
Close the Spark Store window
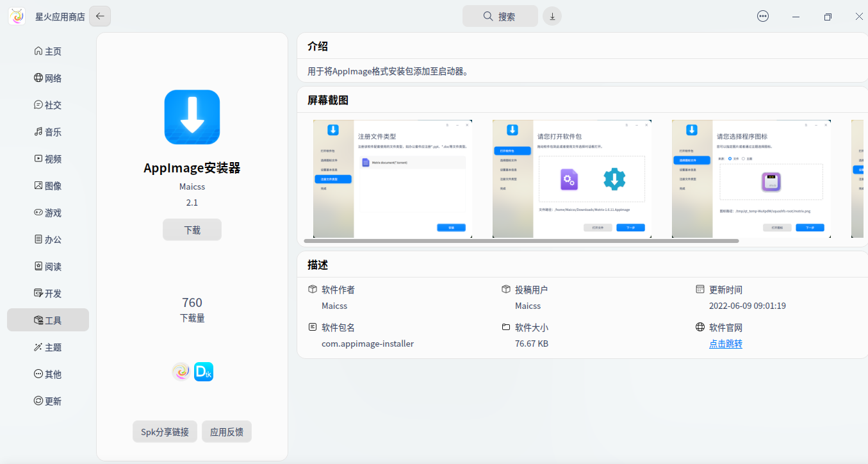coord(859,17)
